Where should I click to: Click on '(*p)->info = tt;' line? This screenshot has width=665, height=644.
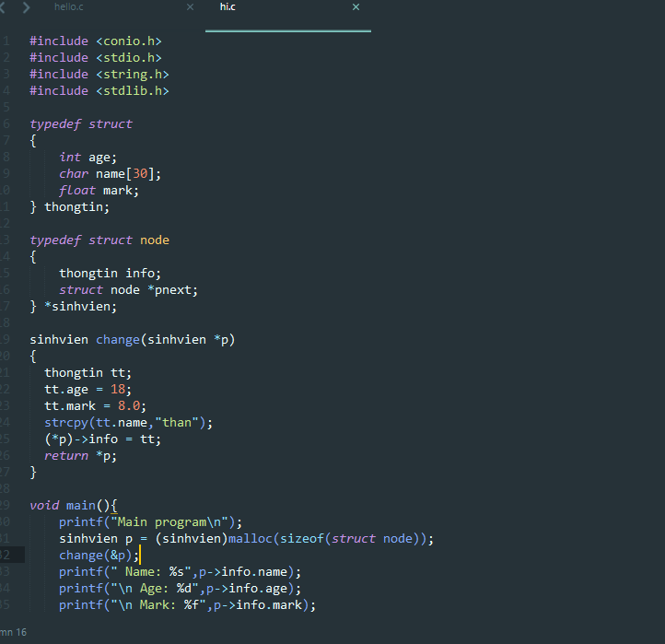[103, 439]
